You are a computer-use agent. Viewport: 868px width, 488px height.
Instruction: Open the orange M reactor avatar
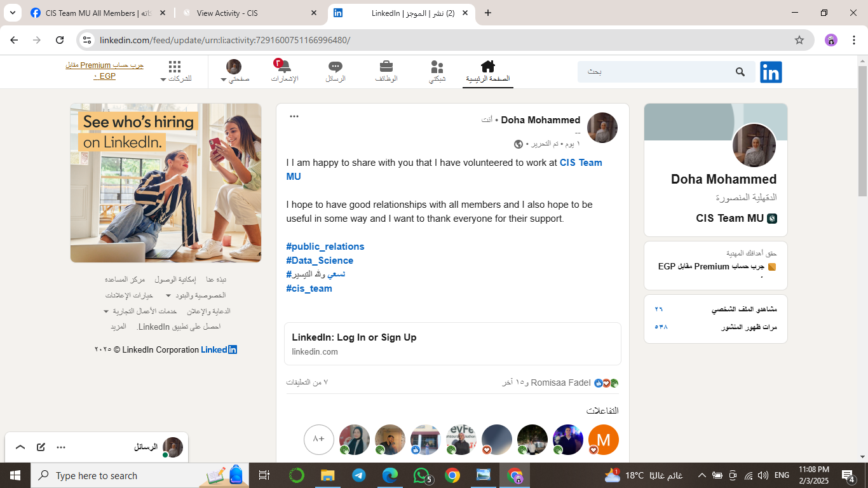[x=604, y=440]
